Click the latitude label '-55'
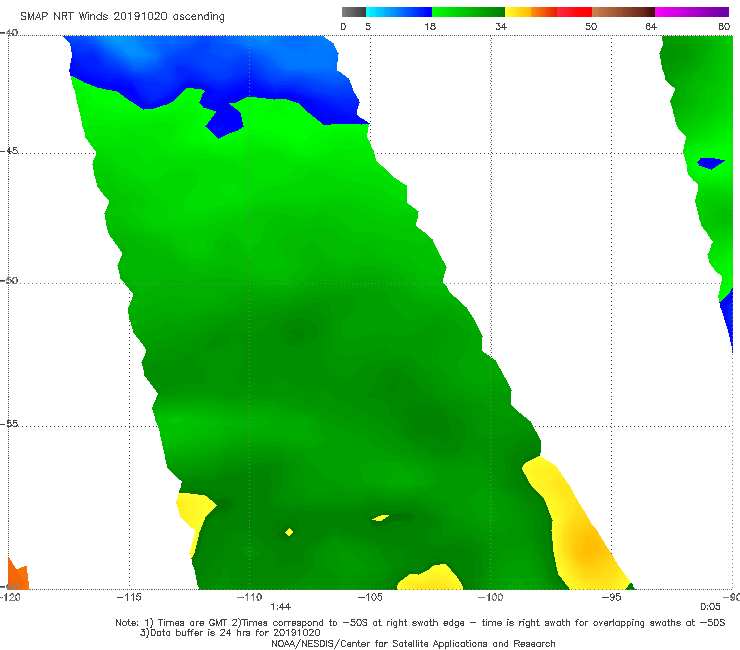Screen dimensions: 740x650 9,423
